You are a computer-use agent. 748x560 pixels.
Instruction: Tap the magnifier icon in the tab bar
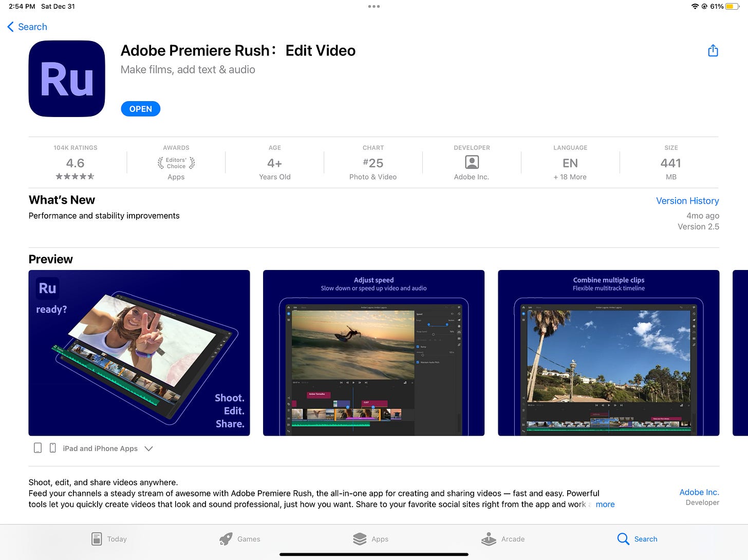click(x=623, y=539)
